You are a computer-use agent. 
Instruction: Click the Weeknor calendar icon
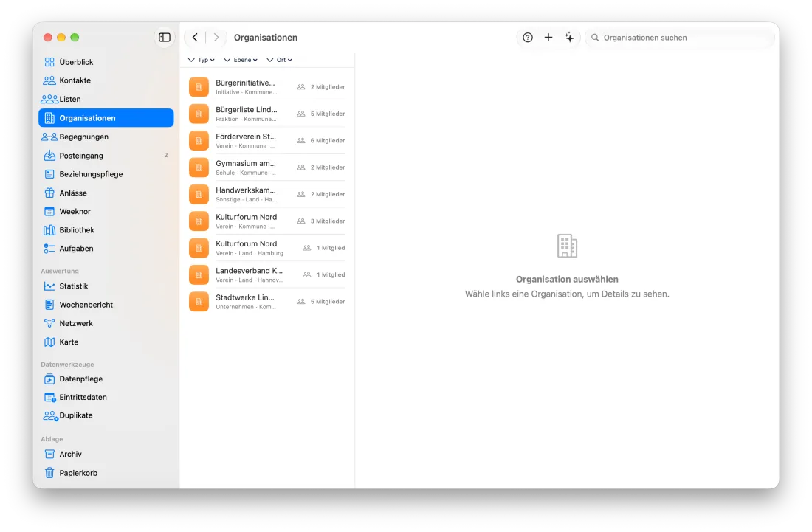[49, 212]
